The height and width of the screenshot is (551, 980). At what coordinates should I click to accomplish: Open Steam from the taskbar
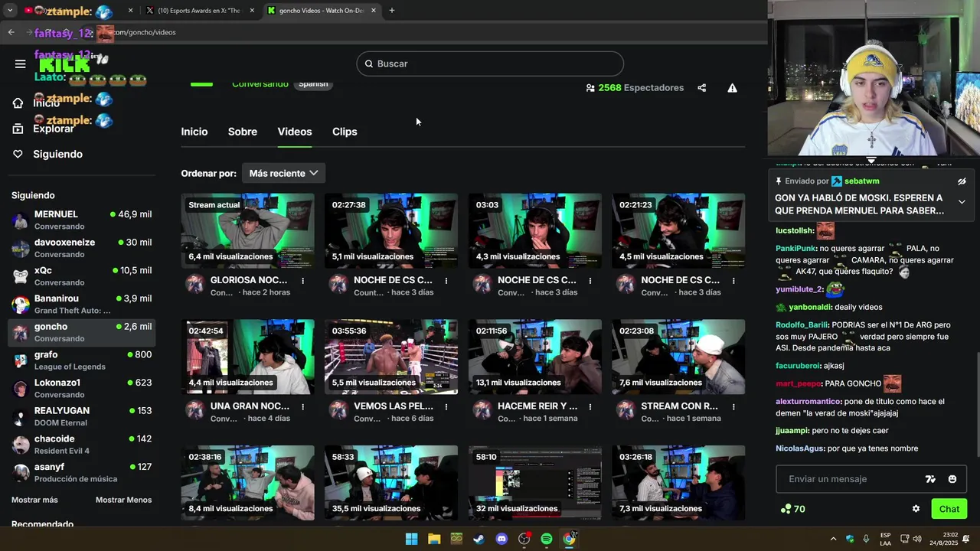[479, 539]
